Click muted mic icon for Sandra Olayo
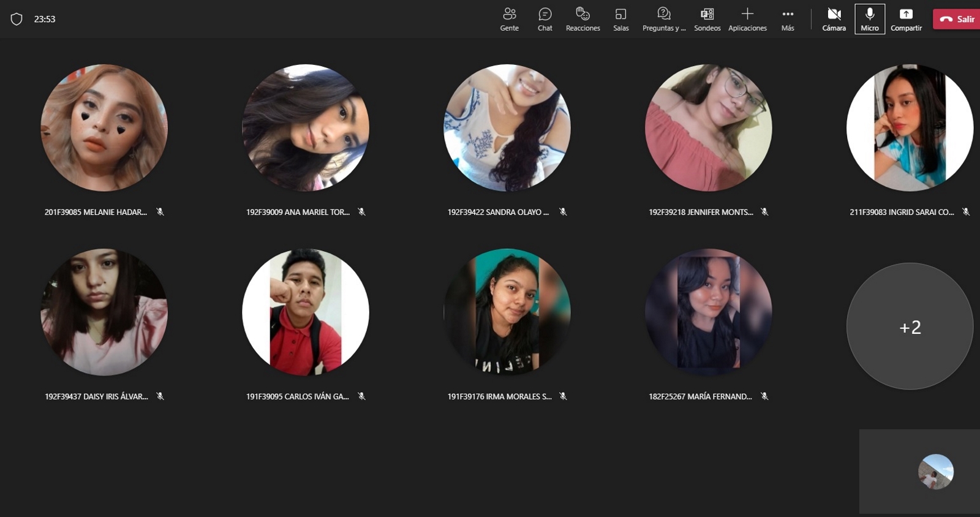 click(x=563, y=212)
